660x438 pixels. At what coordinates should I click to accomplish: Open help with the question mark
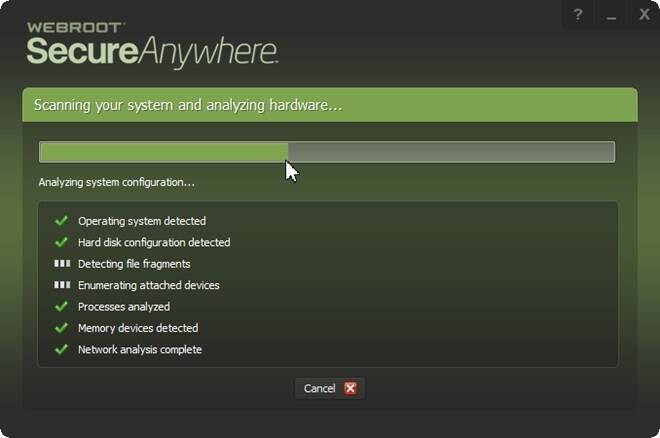pos(578,15)
